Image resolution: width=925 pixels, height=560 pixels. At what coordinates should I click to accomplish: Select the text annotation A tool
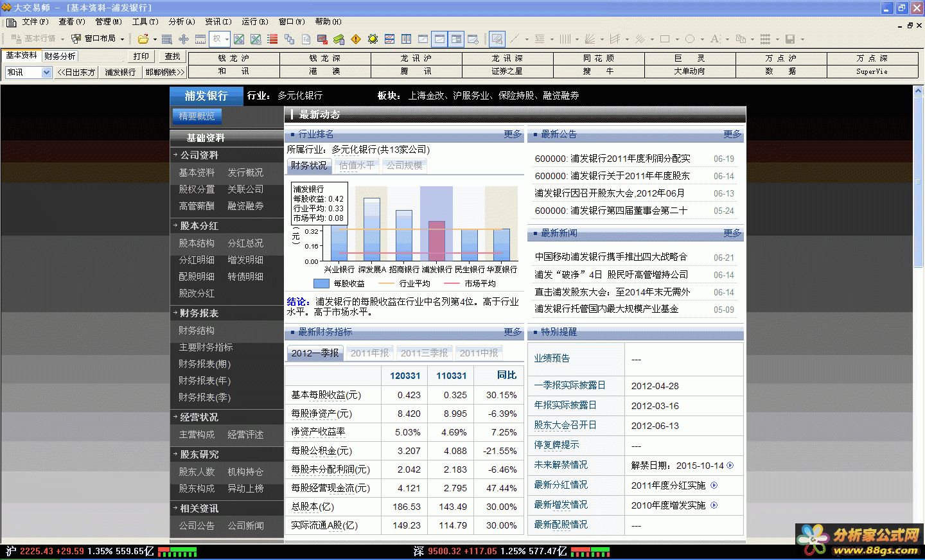[715, 39]
